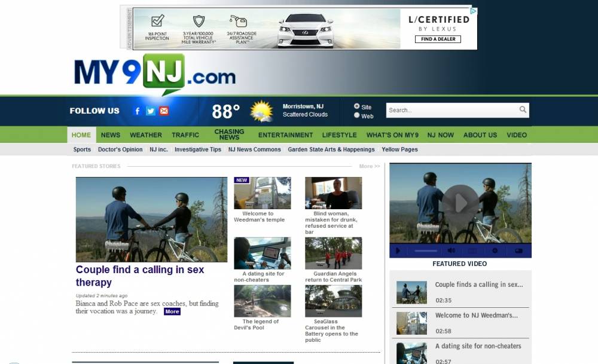Click More button under sex therapy story

172,311
